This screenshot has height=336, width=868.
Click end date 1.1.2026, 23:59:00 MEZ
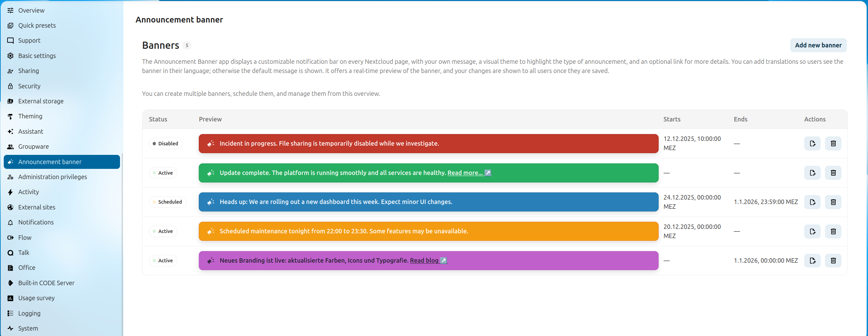766,202
